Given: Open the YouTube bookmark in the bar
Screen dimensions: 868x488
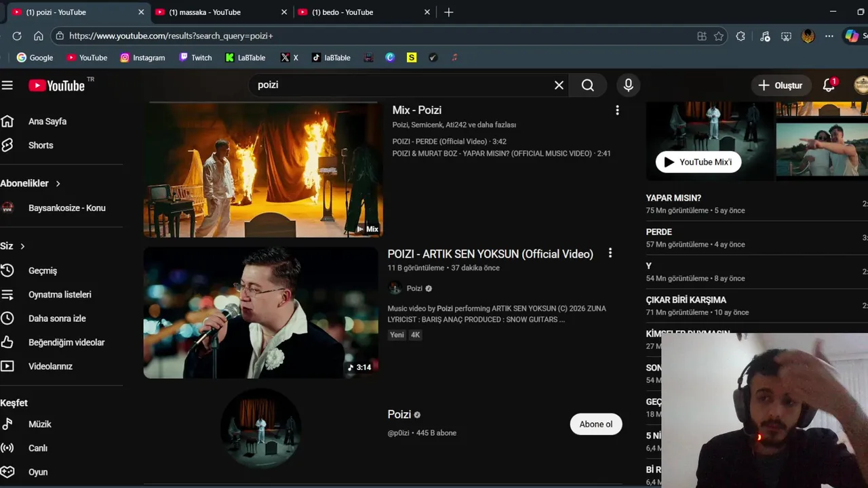Looking at the screenshot, I should [87, 58].
